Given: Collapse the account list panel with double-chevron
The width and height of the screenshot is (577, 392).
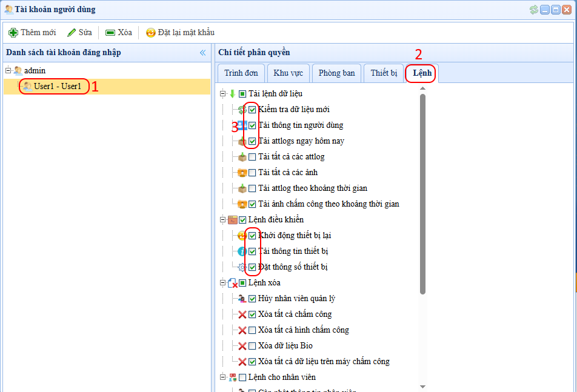Looking at the screenshot, I should [202, 53].
